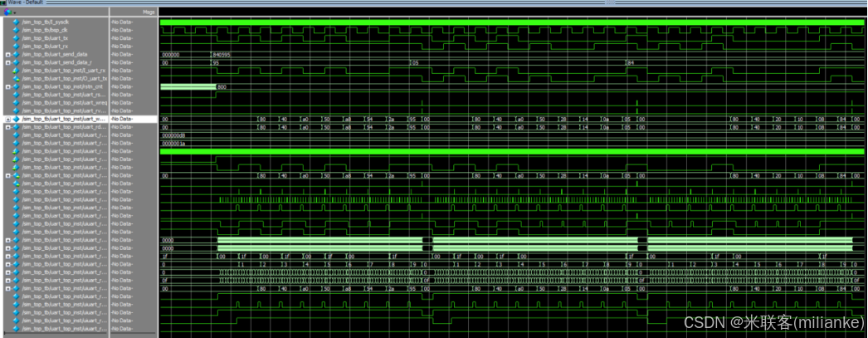Screen dimensions: 868x338
Task: Click the 000000d8 waveform value
Action: [173, 135]
